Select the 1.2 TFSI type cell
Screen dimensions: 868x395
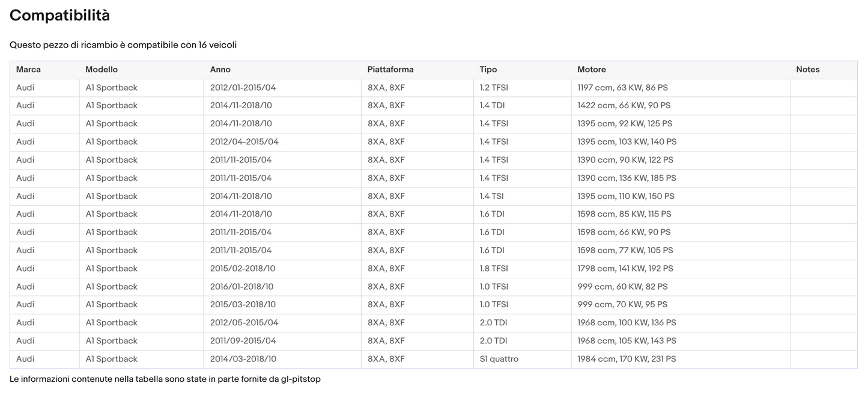(494, 88)
